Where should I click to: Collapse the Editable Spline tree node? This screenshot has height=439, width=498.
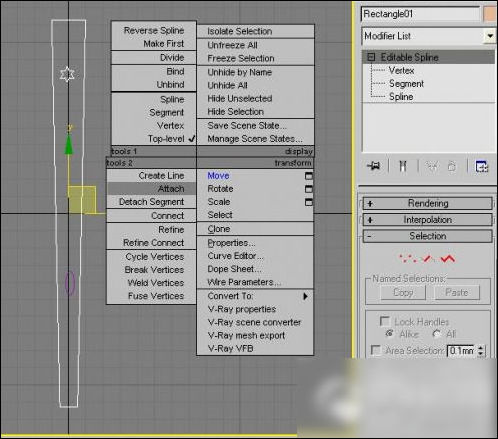pyautogui.click(x=371, y=57)
